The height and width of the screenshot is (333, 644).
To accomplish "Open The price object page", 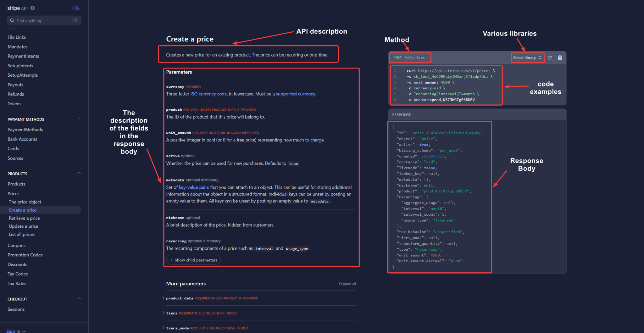I will click(x=25, y=202).
